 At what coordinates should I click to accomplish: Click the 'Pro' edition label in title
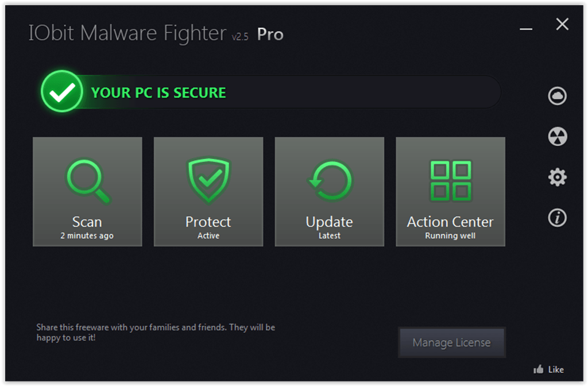[270, 34]
